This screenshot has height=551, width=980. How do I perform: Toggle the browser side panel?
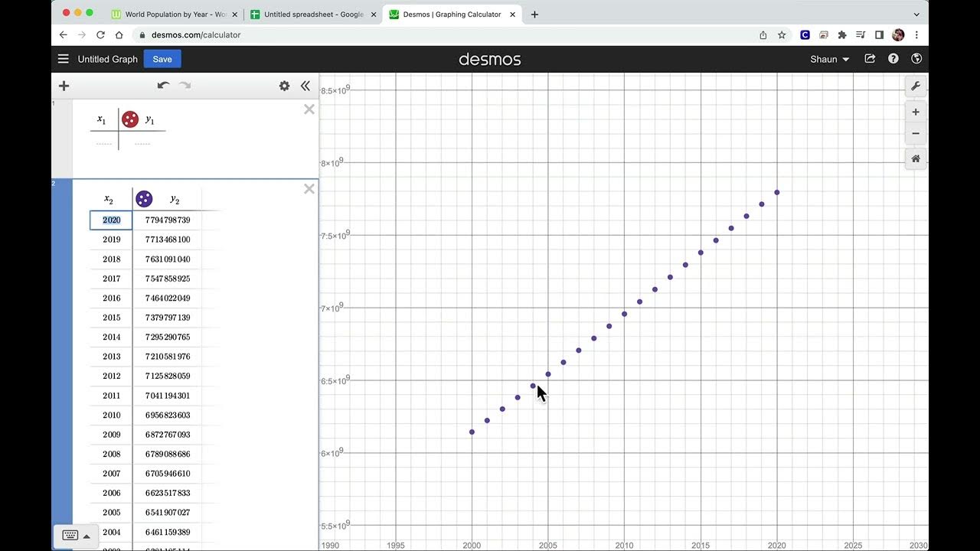click(879, 34)
